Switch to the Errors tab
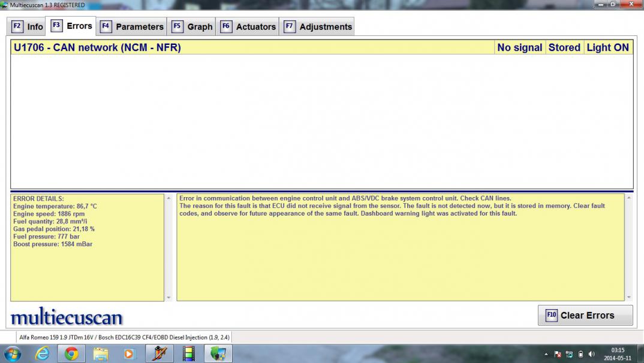 pos(71,26)
